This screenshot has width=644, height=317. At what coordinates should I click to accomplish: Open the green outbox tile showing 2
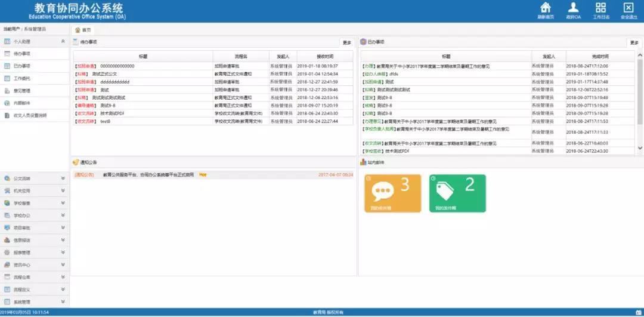tap(457, 193)
